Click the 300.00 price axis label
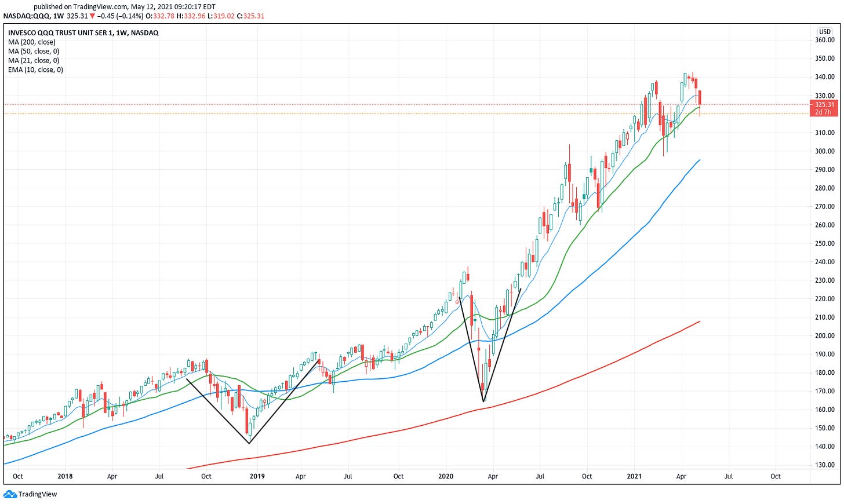844x504 pixels. pos(825,151)
